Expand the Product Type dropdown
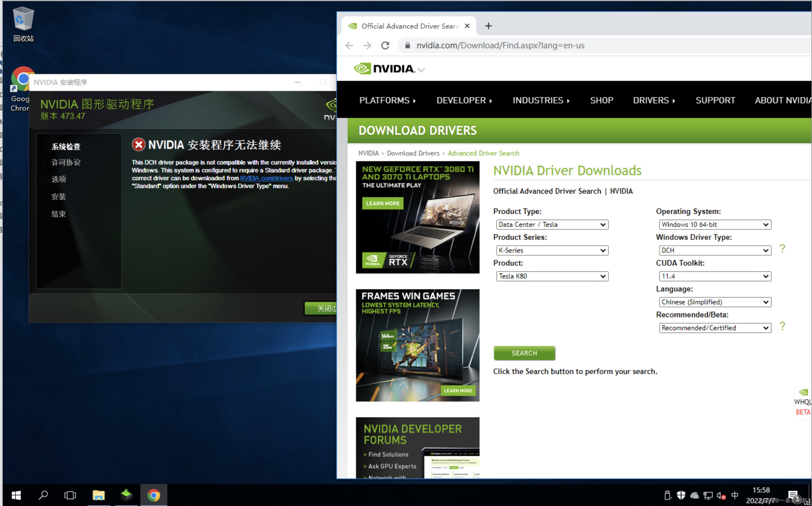Image resolution: width=812 pixels, height=506 pixels. (552, 225)
